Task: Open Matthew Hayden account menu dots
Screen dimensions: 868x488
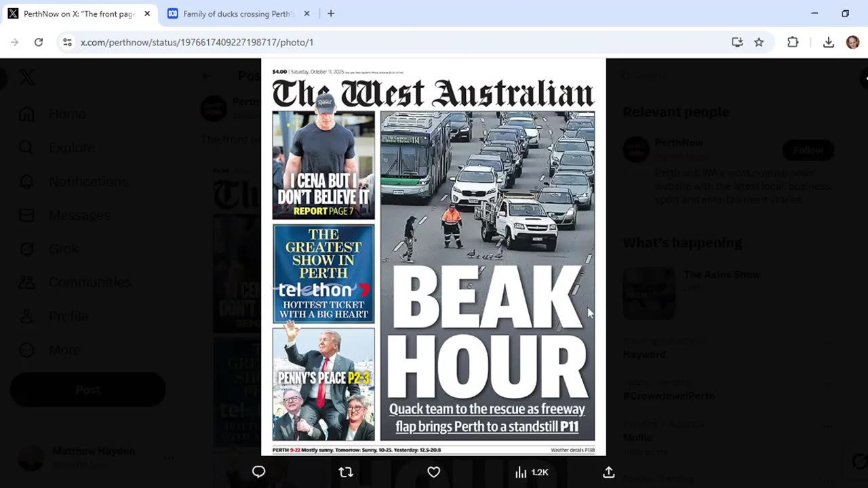Action: [169, 457]
